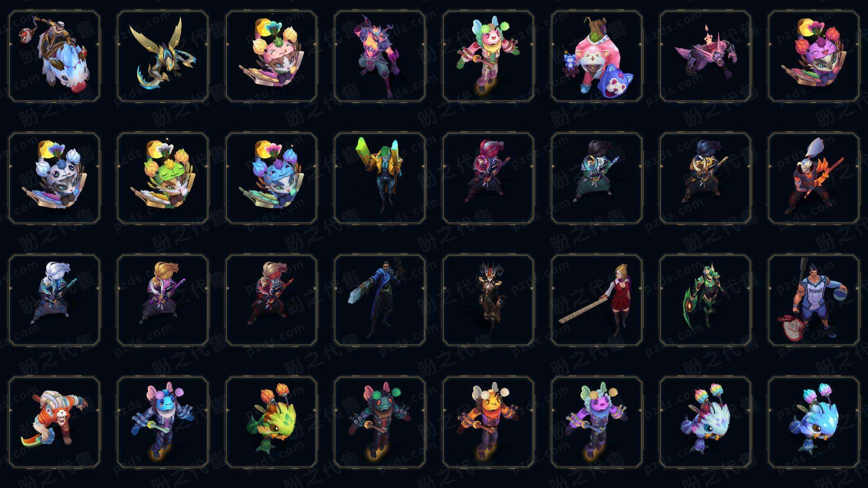This screenshot has width=868, height=488.
Task: Pick the basketball player with a broken hoop
Action: pos(814,300)
